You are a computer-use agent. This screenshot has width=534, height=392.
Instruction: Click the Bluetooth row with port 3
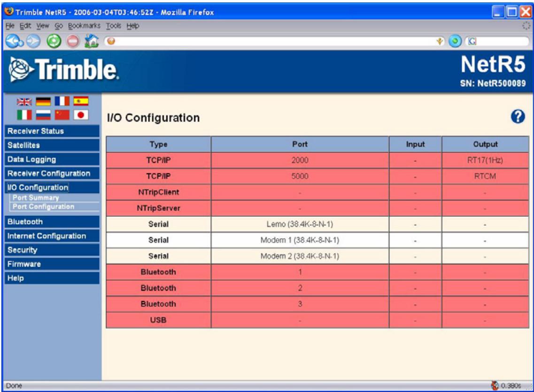(317, 304)
